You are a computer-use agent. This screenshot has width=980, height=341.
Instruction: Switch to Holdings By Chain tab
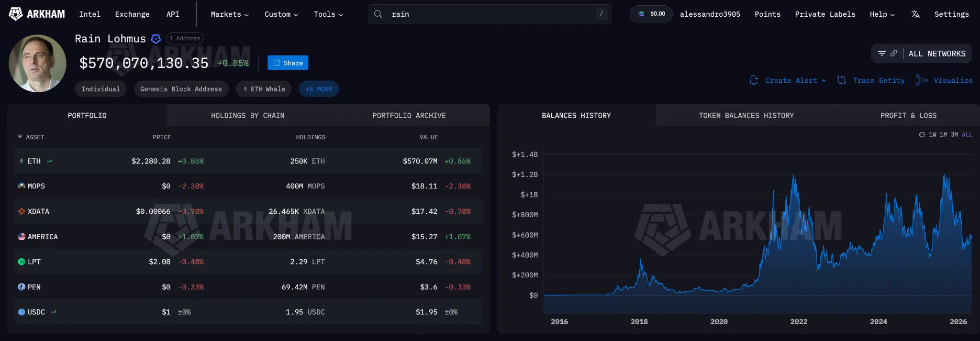[247, 115]
